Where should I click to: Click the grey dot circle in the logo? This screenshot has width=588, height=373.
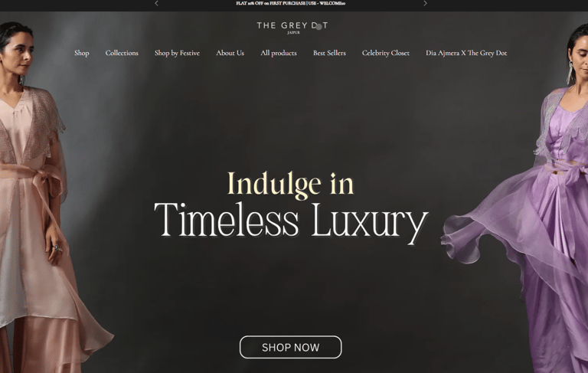coord(318,27)
